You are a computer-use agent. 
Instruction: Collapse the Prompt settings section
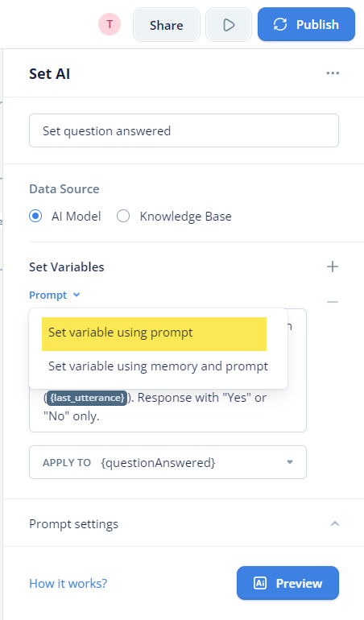tap(335, 523)
